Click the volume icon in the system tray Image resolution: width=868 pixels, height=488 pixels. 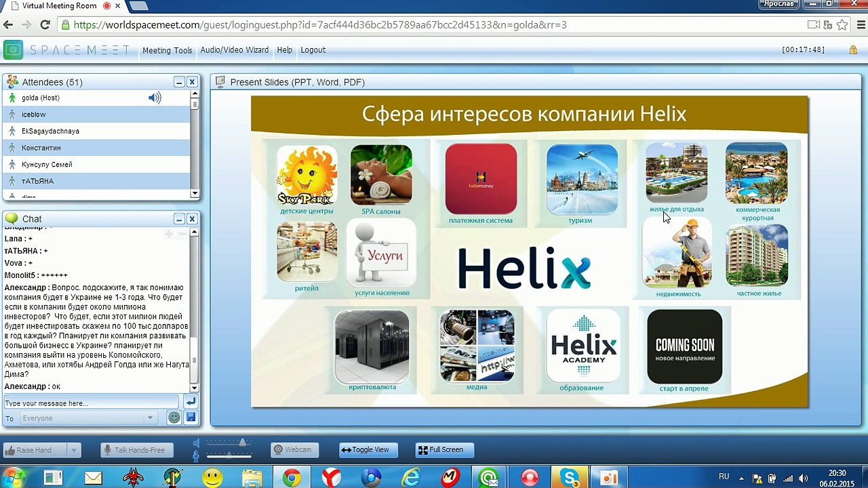(x=804, y=478)
